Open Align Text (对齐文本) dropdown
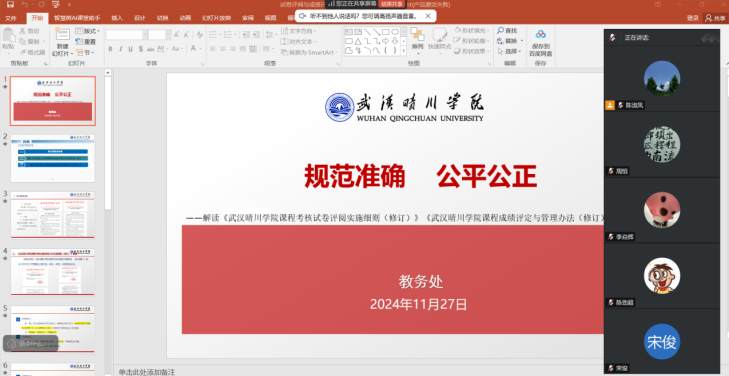The width and height of the screenshot is (729, 376). pyautogui.click(x=298, y=41)
